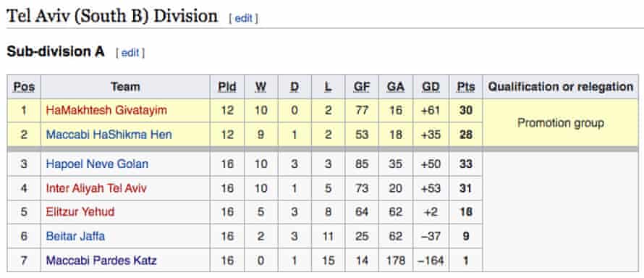The width and height of the screenshot is (644, 278).
Task: Click the Pts column header abbreviation
Action: tap(466, 87)
